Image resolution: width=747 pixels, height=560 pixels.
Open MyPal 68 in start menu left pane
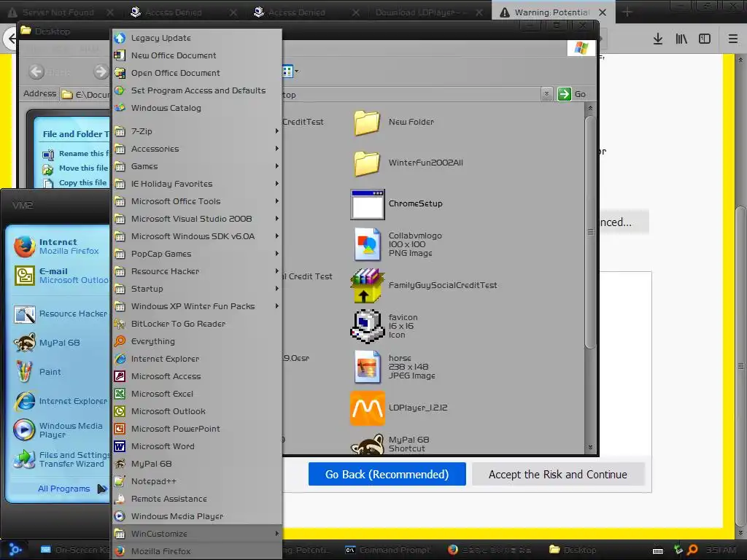(x=60, y=343)
